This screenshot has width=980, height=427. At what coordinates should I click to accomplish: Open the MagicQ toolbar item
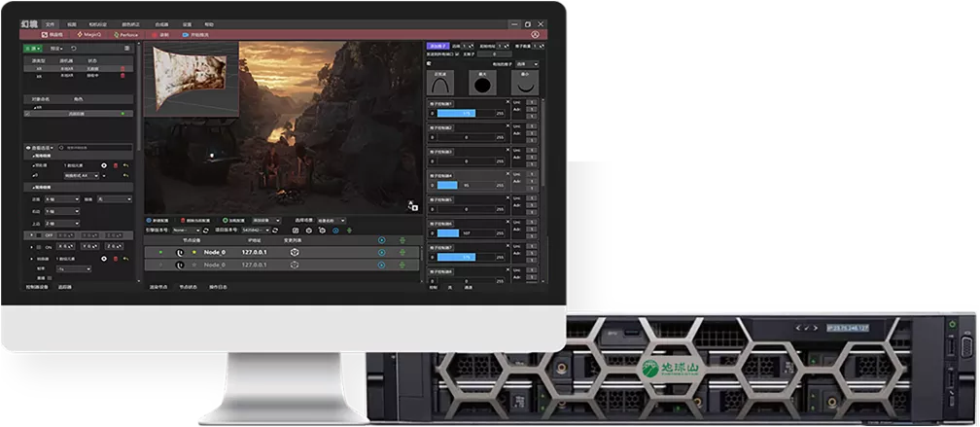[89, 35]
